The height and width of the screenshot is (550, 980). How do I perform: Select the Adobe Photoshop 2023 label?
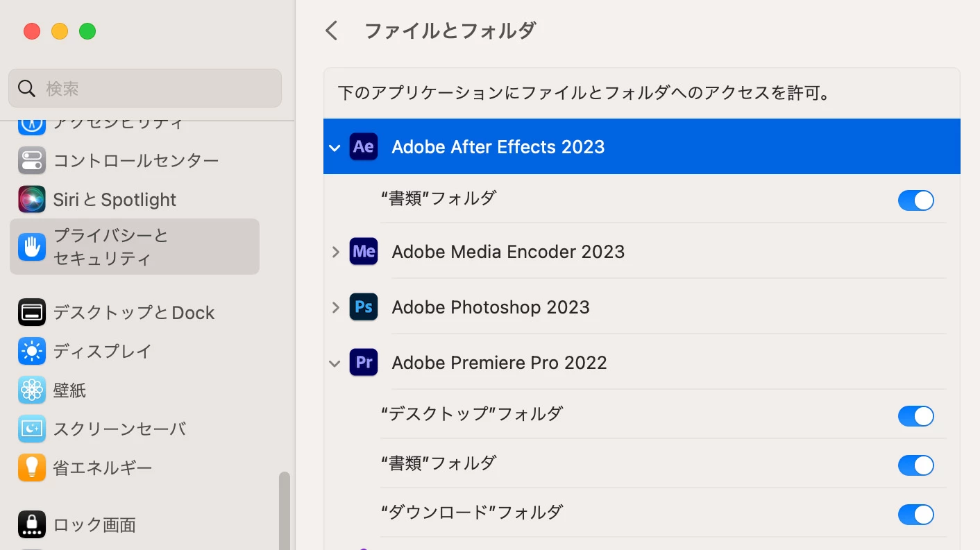(x=491, y=307)
